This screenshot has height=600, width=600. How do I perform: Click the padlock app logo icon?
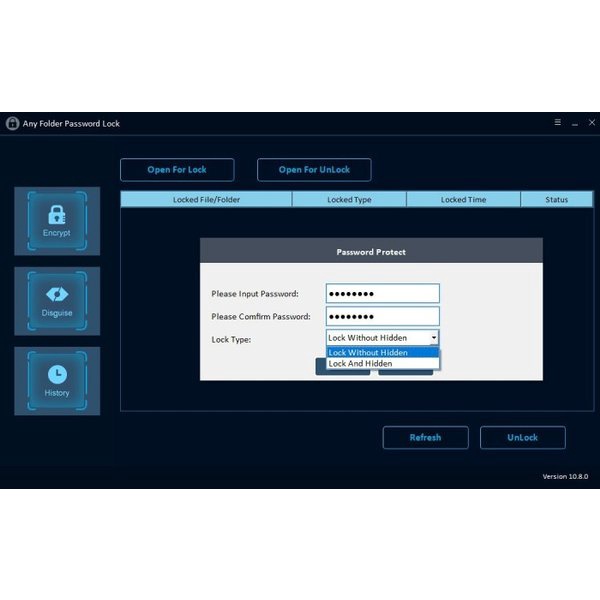(x=12, y=123)
